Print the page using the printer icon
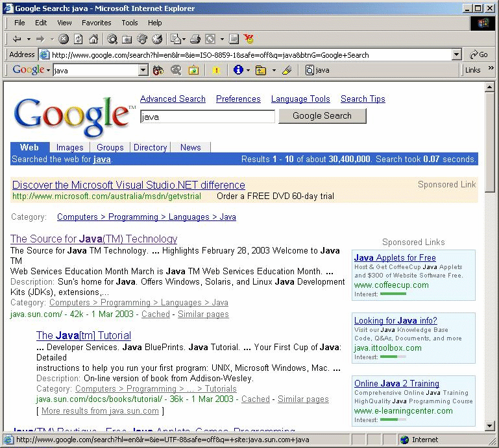 click(x=195, y=39)
